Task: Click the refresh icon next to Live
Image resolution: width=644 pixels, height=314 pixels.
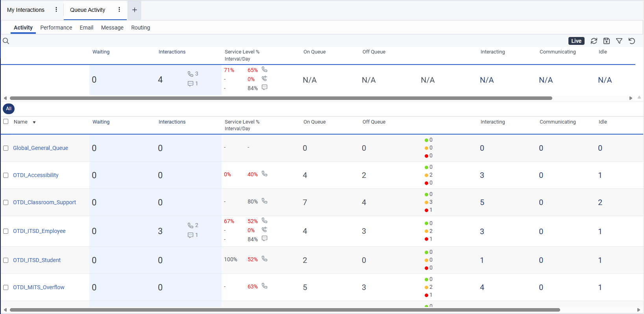Action: (594, 41)
